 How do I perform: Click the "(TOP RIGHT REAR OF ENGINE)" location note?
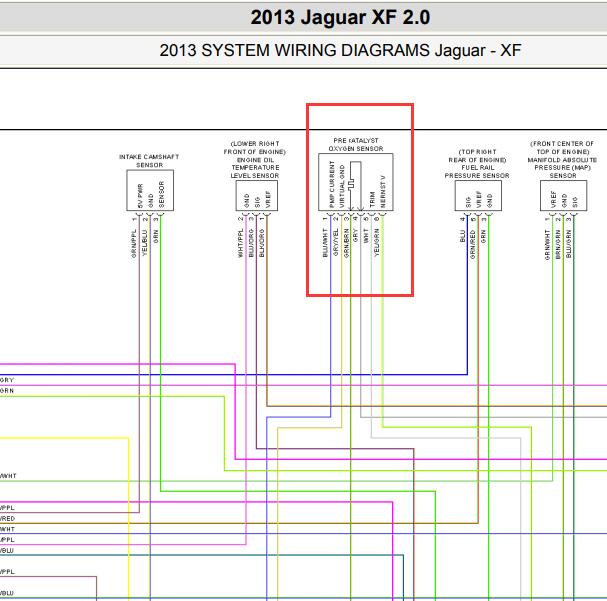click(477, 156)
